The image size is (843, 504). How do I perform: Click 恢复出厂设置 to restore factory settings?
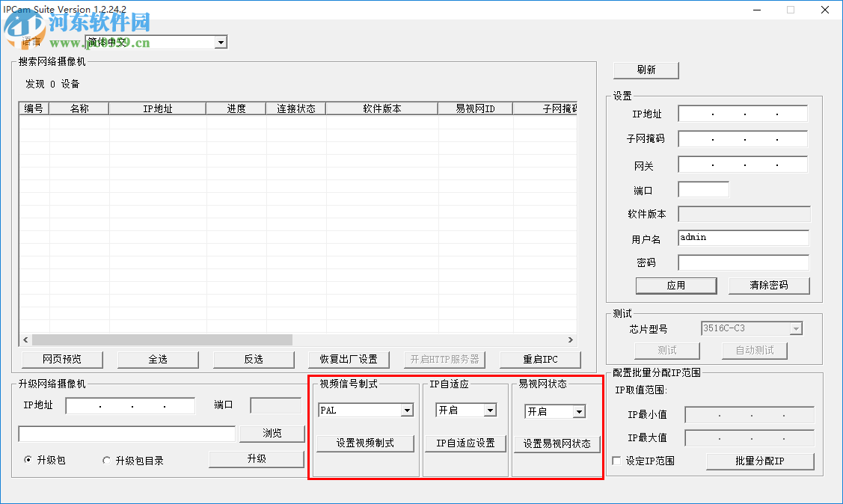349,359
